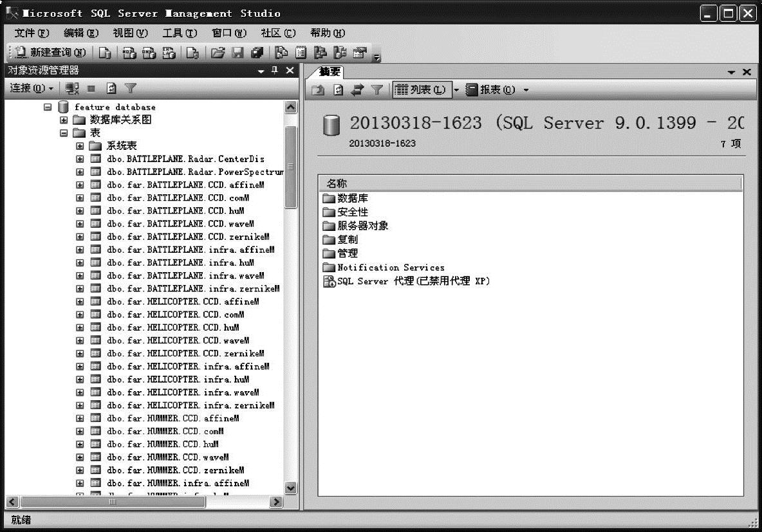Select SQL Server 代理 entry in summary
Screen dimensions: 762x532
pyautogui.click(x=406, y=281)
